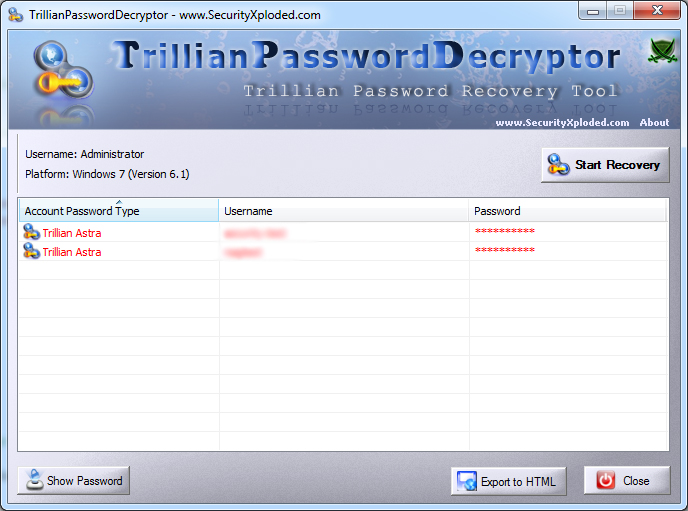Click the title bar application icon

16,14
